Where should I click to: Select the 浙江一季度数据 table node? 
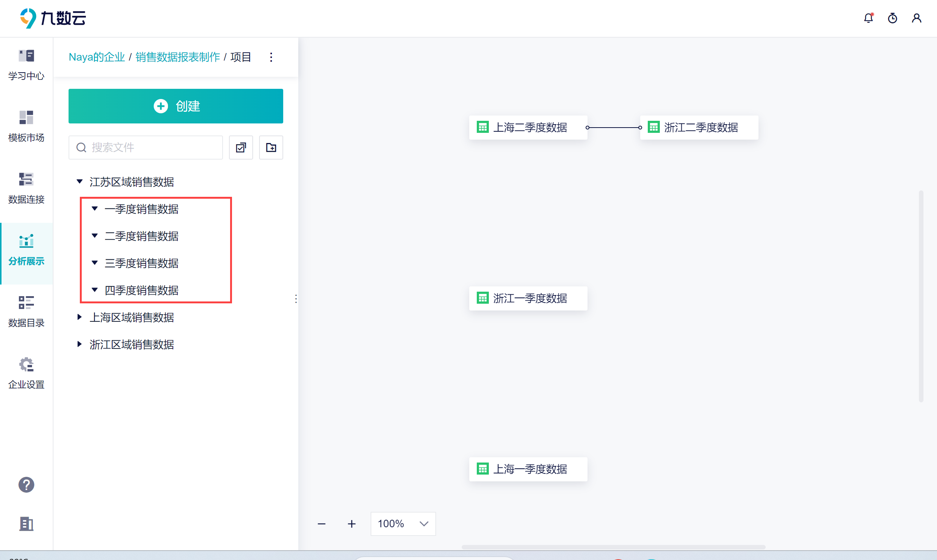coord(528,298)
